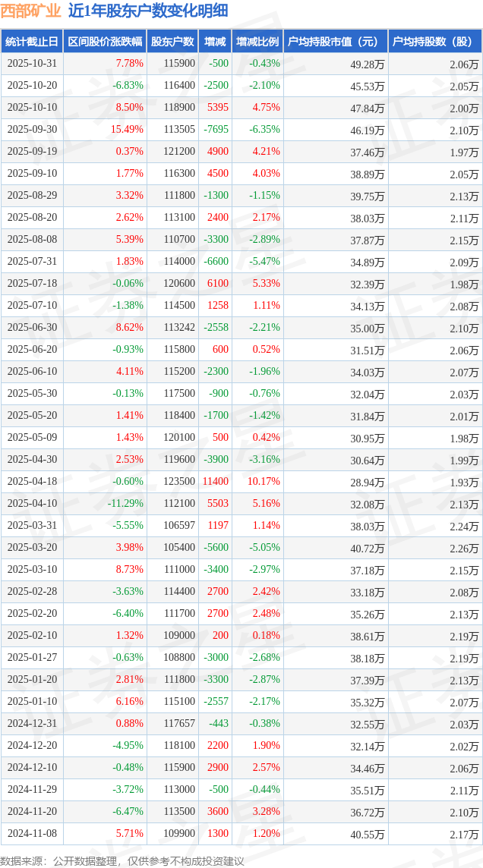This screenshot has width=483, height=868.
Task: Select the 15.49% price change cell
Action: pyautogui.click(x=127, y=130)
